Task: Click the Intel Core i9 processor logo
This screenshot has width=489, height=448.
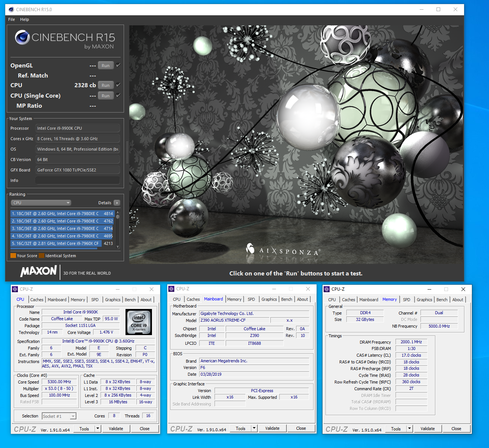Action: pyautogui.click(x=139, y=322)
